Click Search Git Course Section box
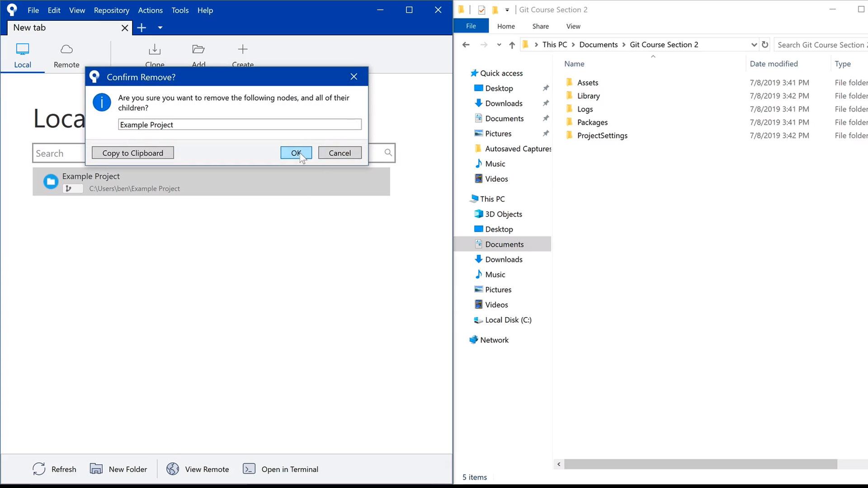Viewport: 868px width, 488px height. pyautogui.click(x=821, y=45)
